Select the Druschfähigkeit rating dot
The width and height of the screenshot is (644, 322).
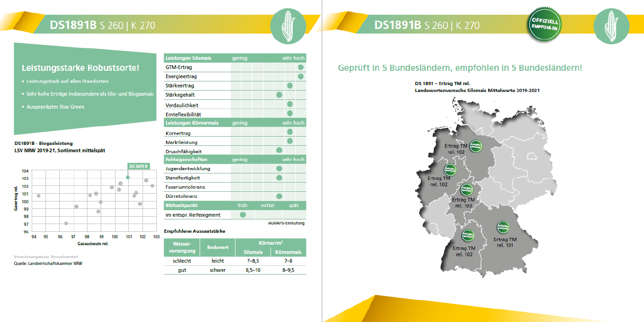coord(279,150)
